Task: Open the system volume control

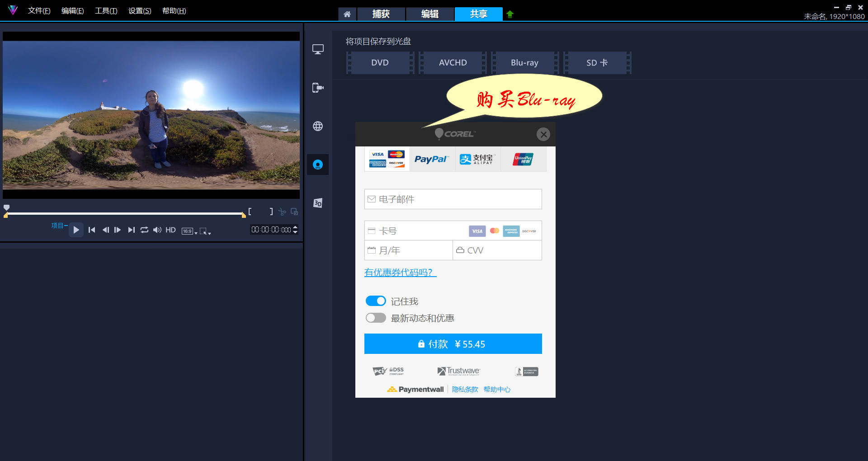Action: point(157,230)
